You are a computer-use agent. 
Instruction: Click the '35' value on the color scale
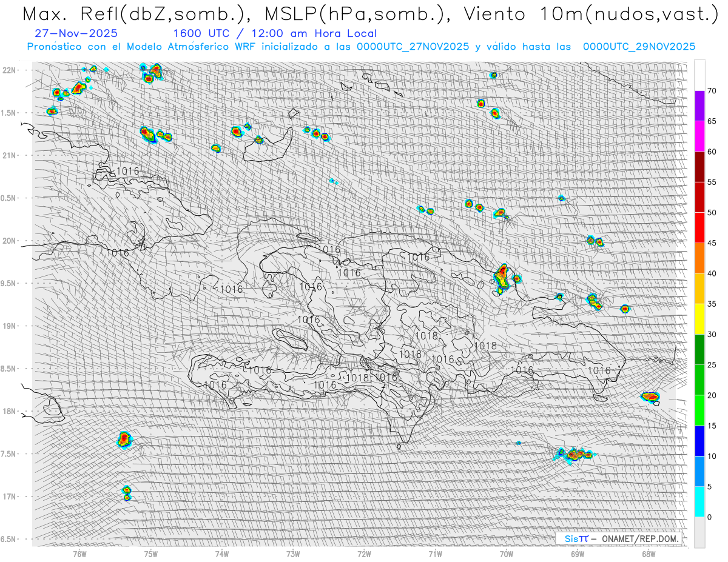tap(712, 304)
